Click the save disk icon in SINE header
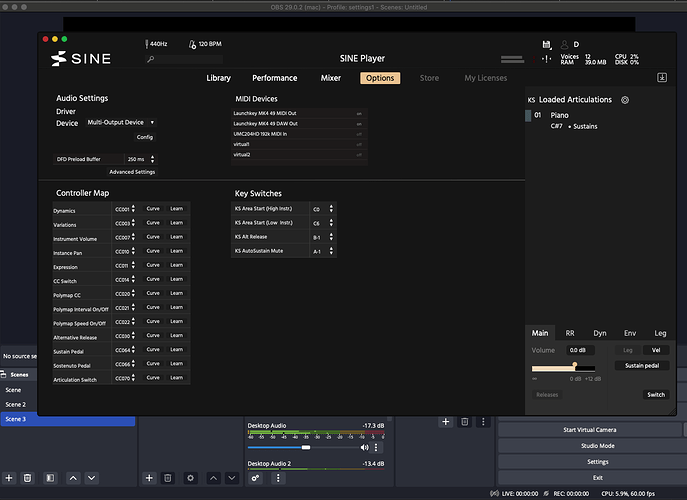This screenshot has width=687, height=500. (547, 45)
